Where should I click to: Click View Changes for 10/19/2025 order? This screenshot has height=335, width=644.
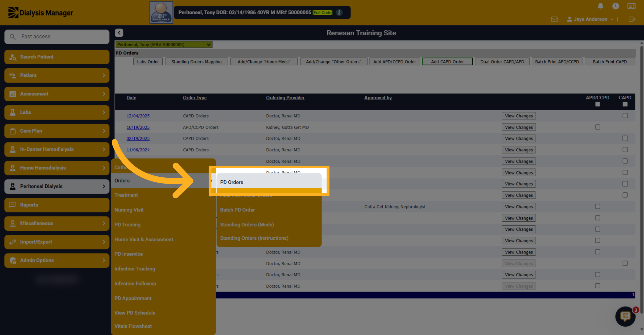click(519, 127)
